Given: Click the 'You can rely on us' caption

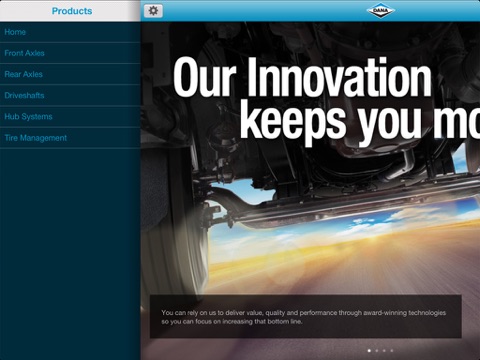Looking at the screenshot, I should click(304, 317).
